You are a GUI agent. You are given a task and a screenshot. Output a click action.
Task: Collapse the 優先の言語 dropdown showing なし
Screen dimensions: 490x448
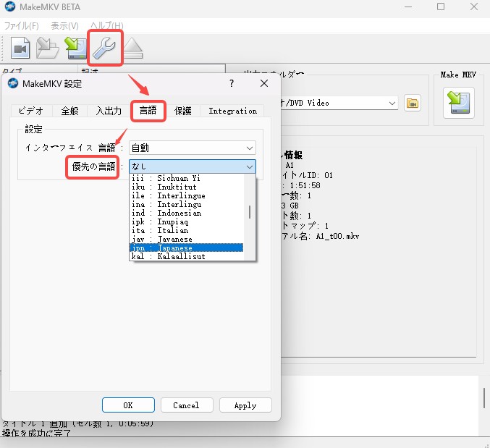[193, 166]
